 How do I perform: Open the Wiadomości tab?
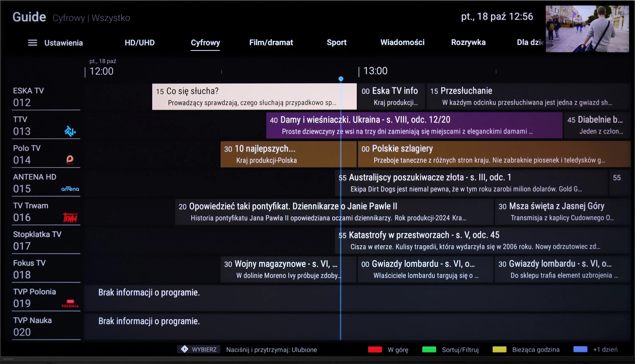[402, 43]
